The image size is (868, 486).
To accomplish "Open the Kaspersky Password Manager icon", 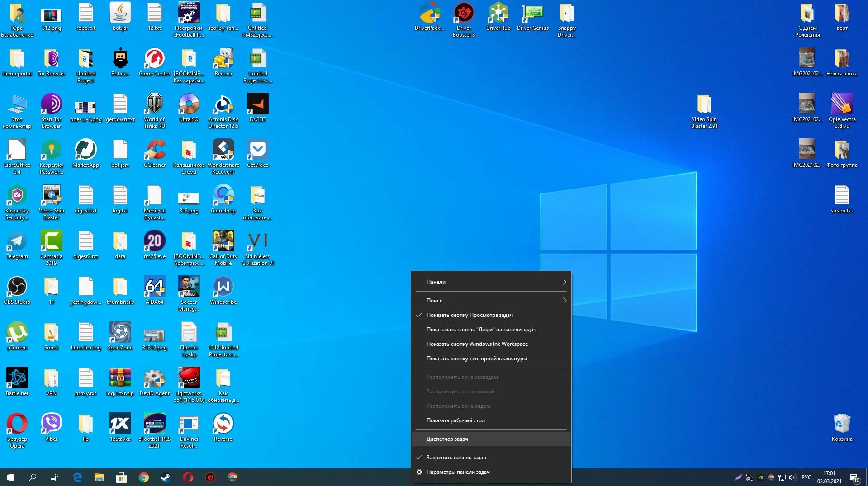I will 51,156.
